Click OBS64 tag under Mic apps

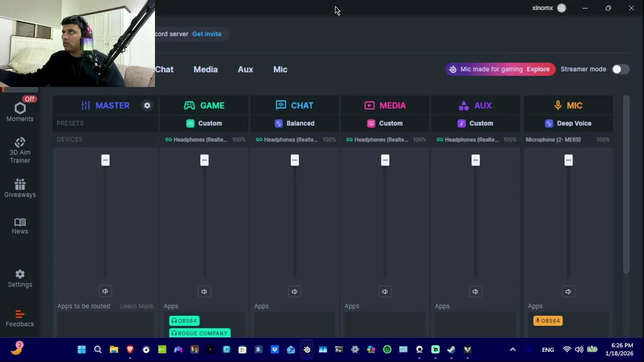coord(548,321)
